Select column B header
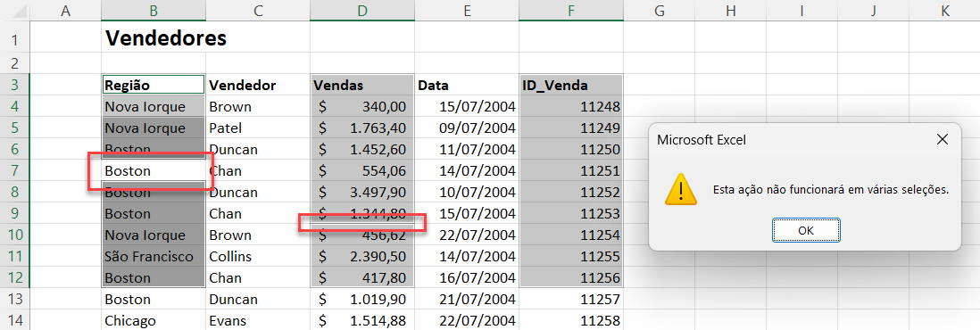This screenshot has width=980, height=330. (x=154, y=11)
